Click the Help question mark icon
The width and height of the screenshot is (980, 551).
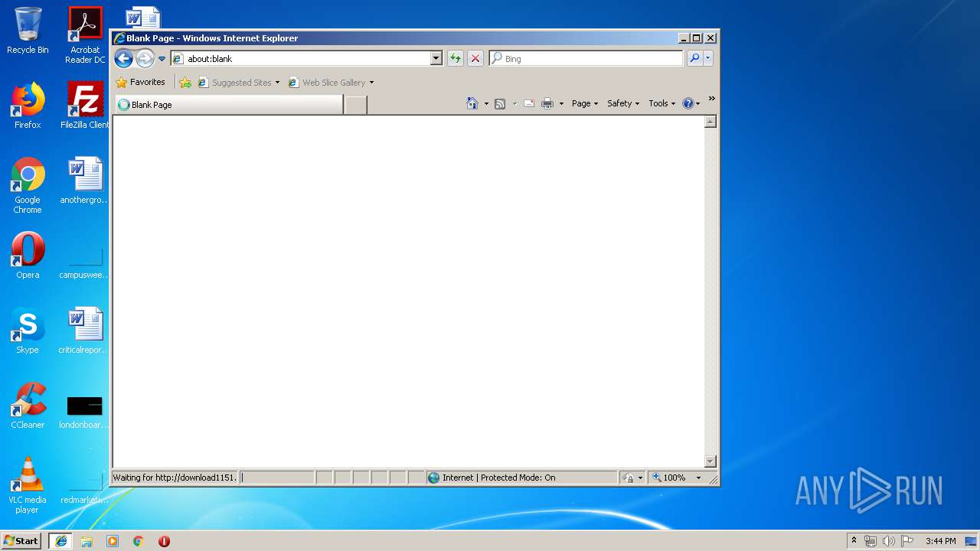point(688,103)
